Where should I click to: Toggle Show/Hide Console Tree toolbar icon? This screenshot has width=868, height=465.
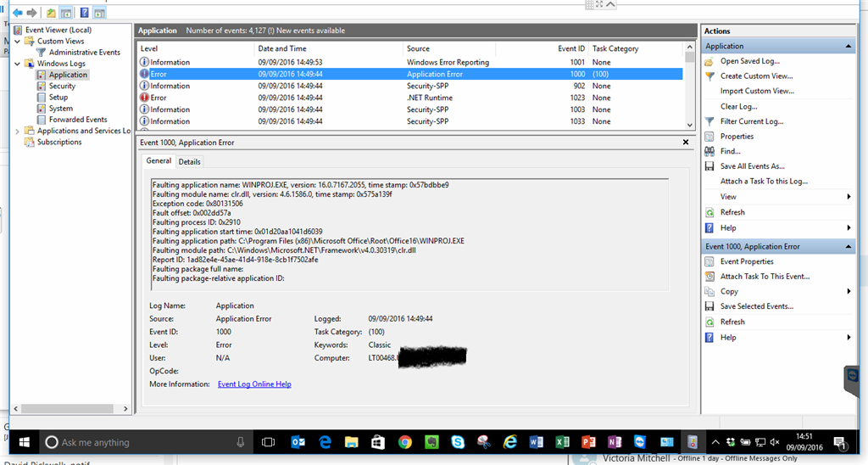[66, 13]
